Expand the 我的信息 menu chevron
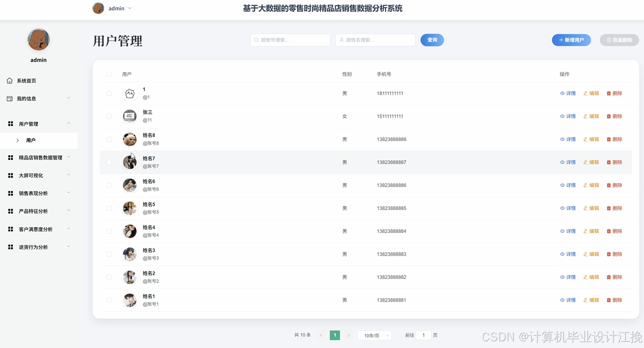Viewport: 644px width, 348px height. click(x=68, y=98)
